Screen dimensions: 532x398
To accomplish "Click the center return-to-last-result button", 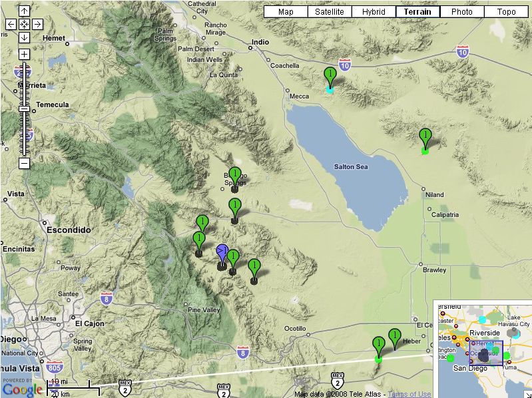I will [24, 24].
